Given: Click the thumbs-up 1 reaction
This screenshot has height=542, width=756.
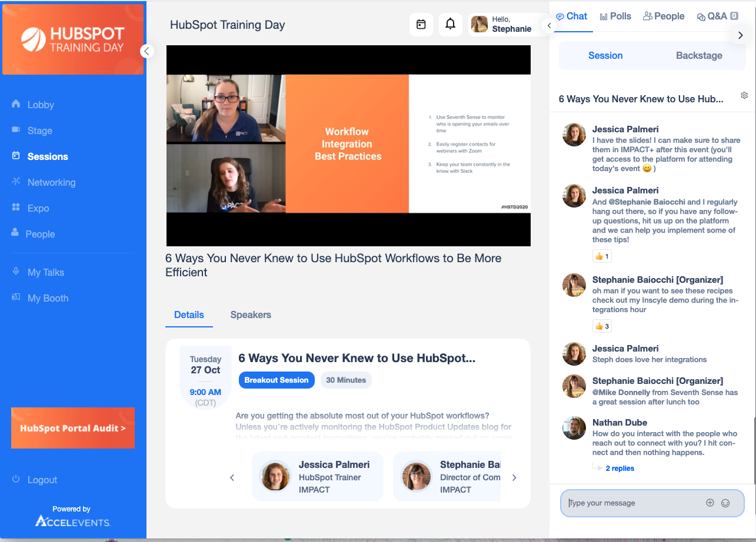Looking at the screenshot, I should click(x=602, y=256).
